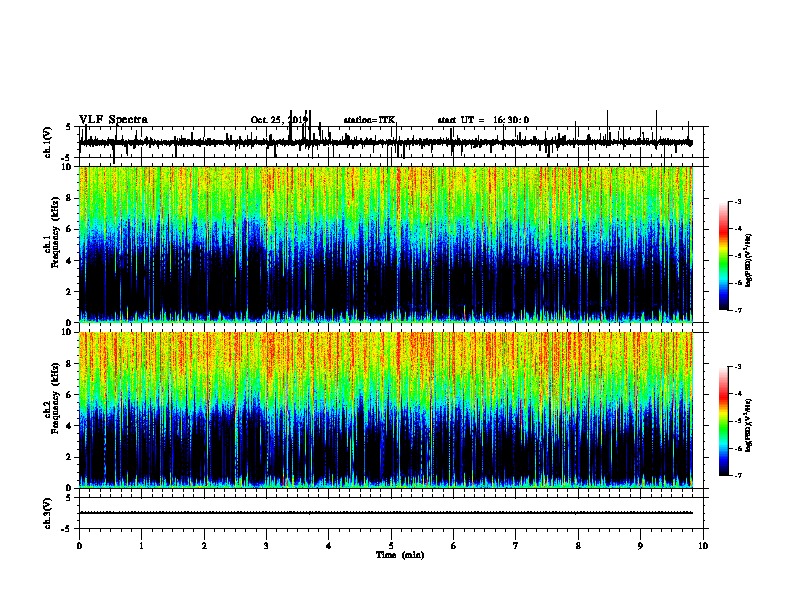The image size is (792, 612).
Task: Click the ch.1 color bar log(PSD) label
Action: click(749, 260)
